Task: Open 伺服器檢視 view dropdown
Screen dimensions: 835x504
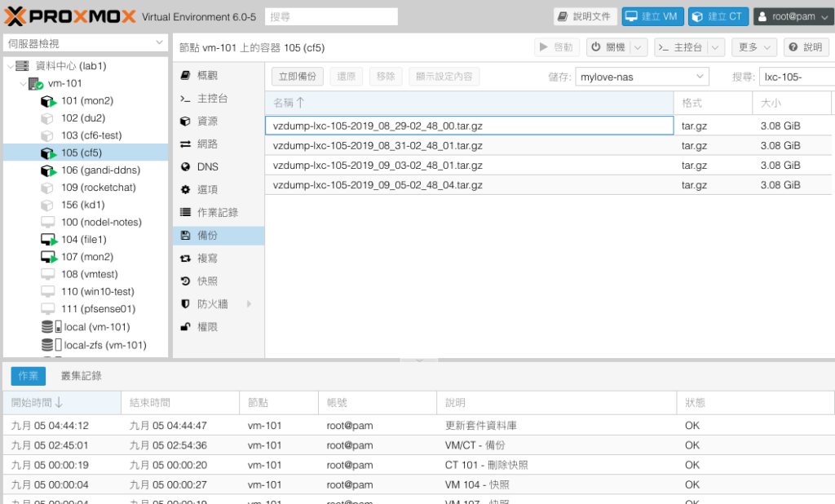Action: point(86,43)
